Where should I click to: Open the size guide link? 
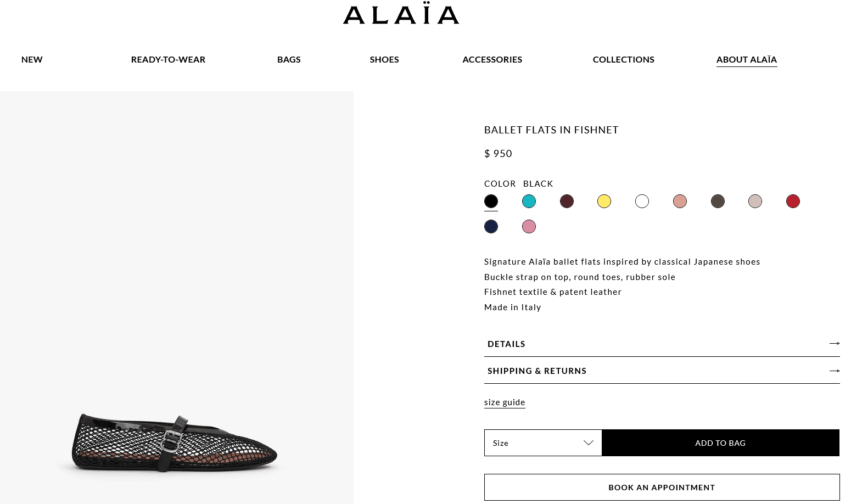505,402
